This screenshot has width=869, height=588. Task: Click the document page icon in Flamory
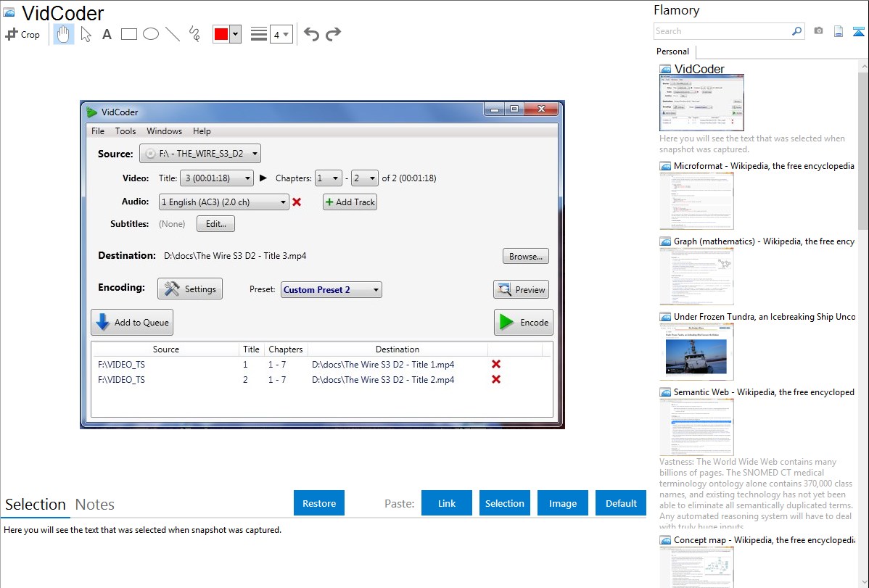pyautogui.click(x=839, y=31)
